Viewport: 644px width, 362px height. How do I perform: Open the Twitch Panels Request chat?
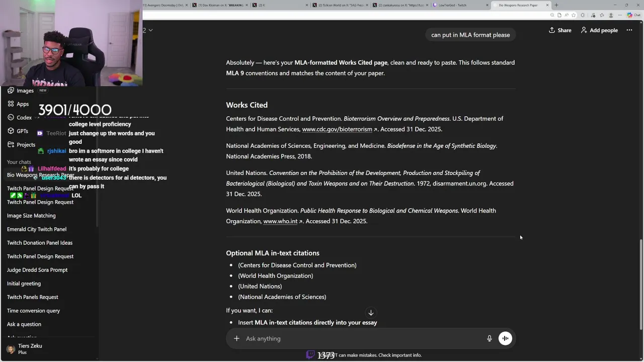coord(33,297)
